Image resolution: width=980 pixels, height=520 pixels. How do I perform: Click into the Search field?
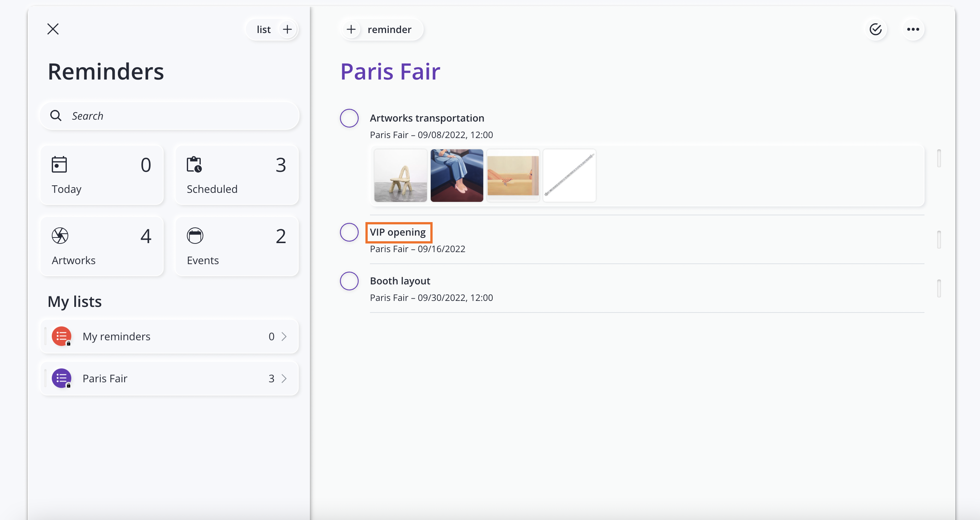tap(169, 116)
